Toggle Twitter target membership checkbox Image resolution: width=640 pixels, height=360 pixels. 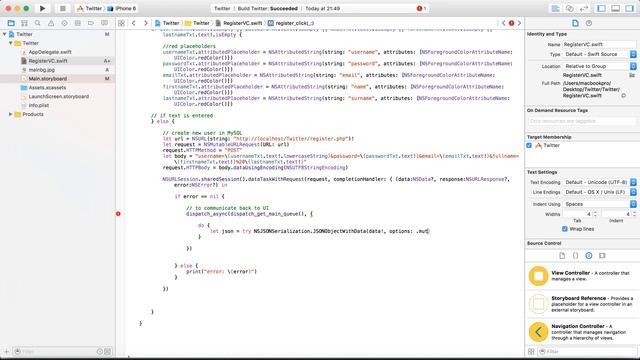click(x=529, y=145)
